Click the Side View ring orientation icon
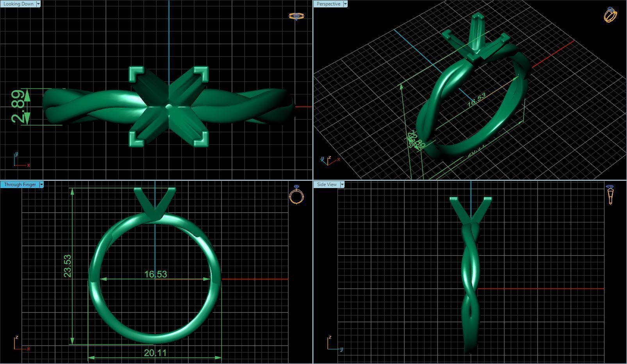Viewport: 627px width, 364px height. pyautogui.click(x=610, y=195)
